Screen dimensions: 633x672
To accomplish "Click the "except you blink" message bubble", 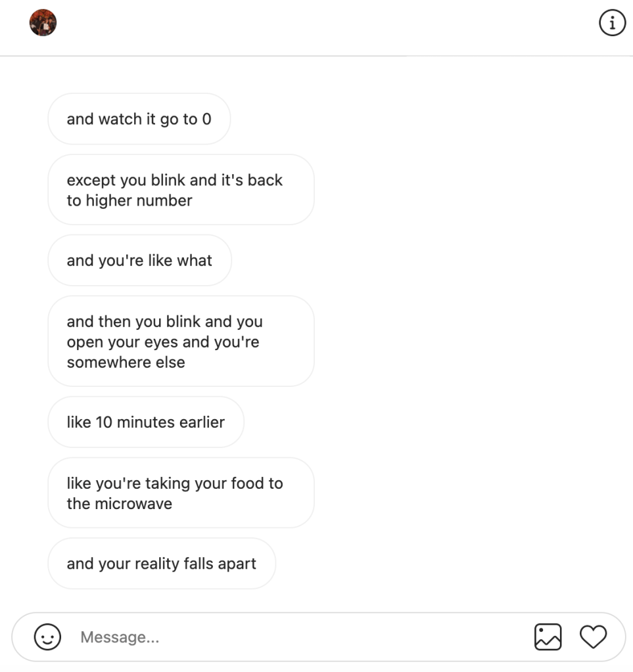I will (x=181, y=190).
